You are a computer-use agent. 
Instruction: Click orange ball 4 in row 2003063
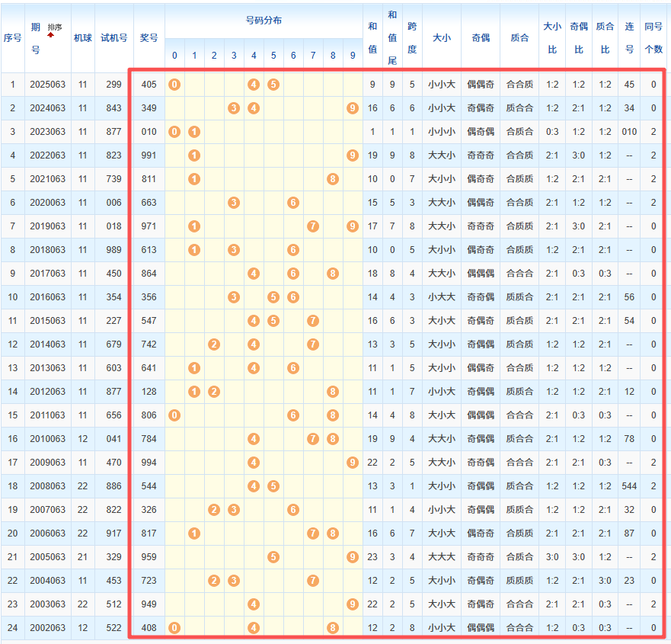(254, 604)
